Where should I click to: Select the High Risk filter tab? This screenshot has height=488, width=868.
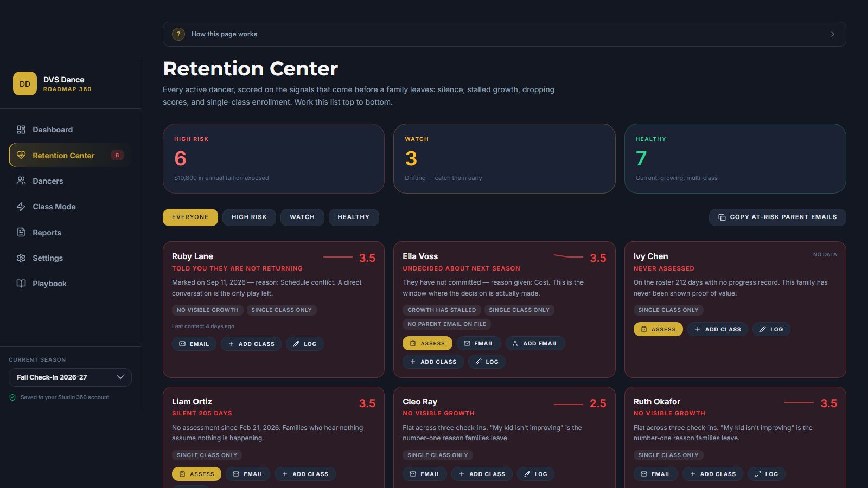(x=249, y=217)
